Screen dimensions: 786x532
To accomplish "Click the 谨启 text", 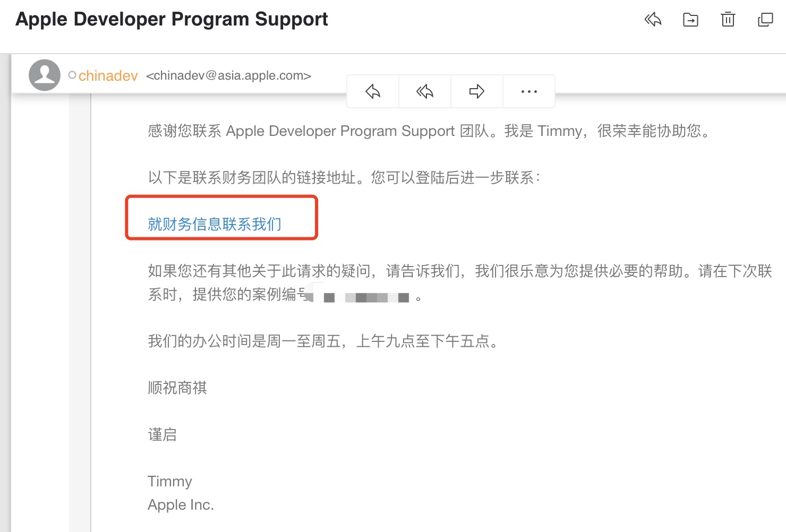I will pyautogui.click(x=163, y=434).
